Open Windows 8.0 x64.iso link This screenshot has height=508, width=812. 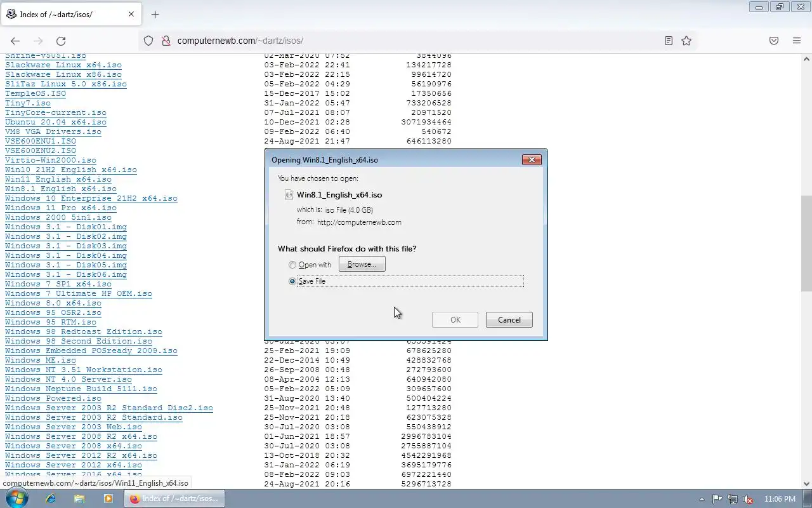click(x=53, y=303)
